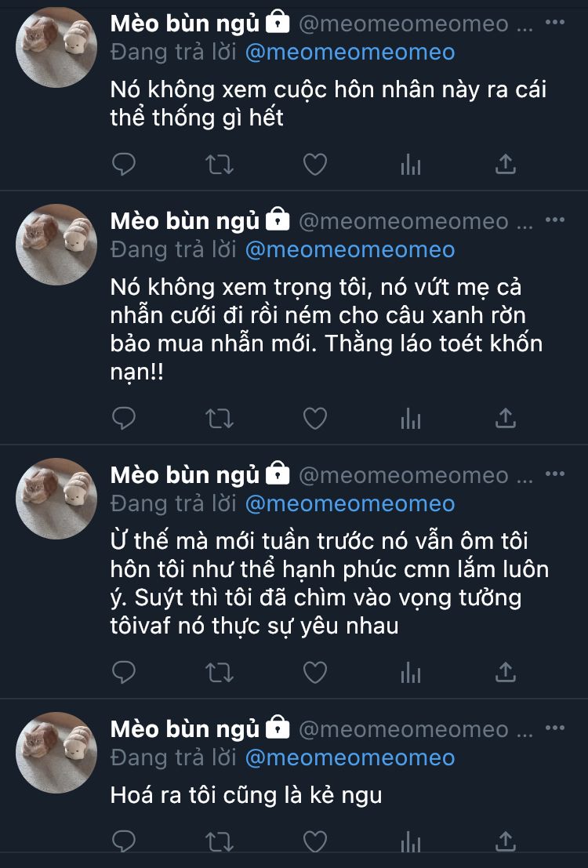
Task: Share the tweet mentioning 'nhẫn cưới'
Action: click(x=505, y=418)
